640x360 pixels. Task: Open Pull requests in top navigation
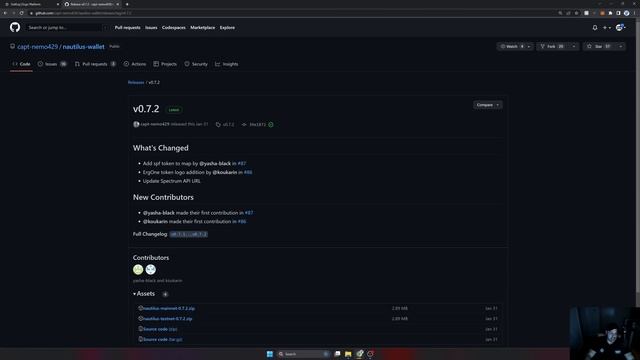pos(127,27)
